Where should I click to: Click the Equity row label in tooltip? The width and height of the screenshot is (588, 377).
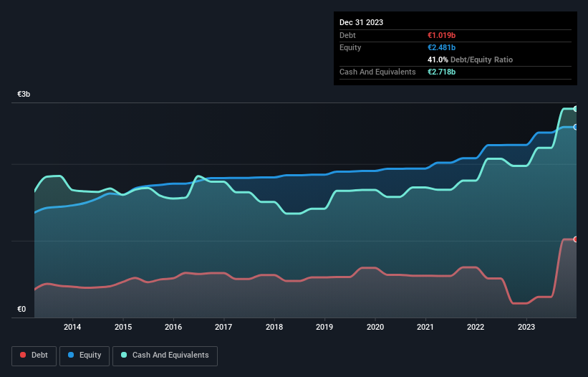click(x=350, y=47)
